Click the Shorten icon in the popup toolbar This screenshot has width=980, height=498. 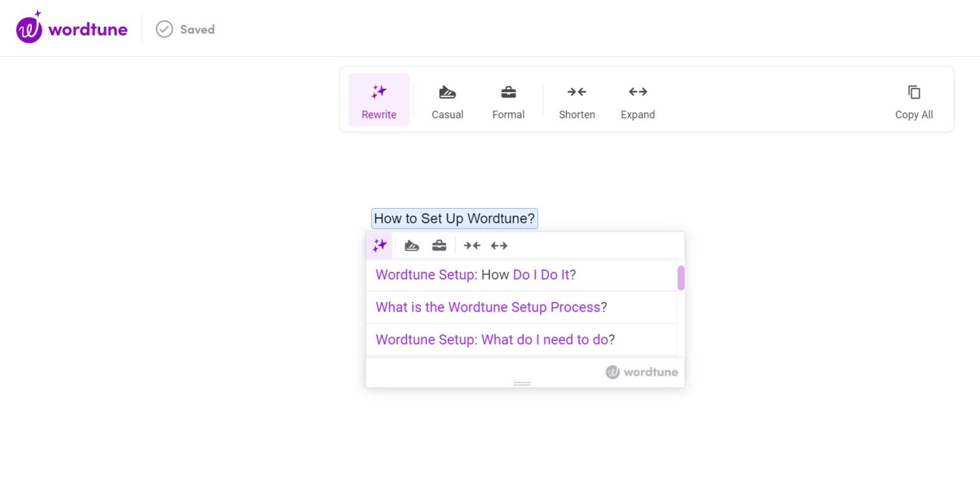(x=471, y=245)
